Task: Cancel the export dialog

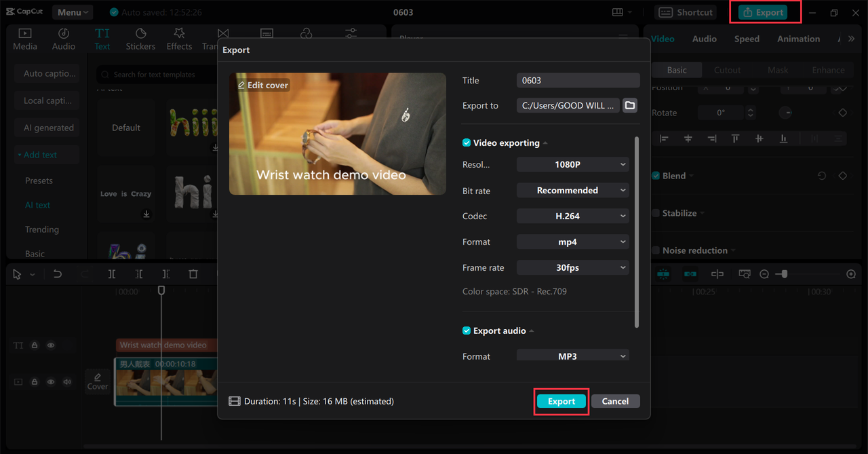Action: [615, 401]
